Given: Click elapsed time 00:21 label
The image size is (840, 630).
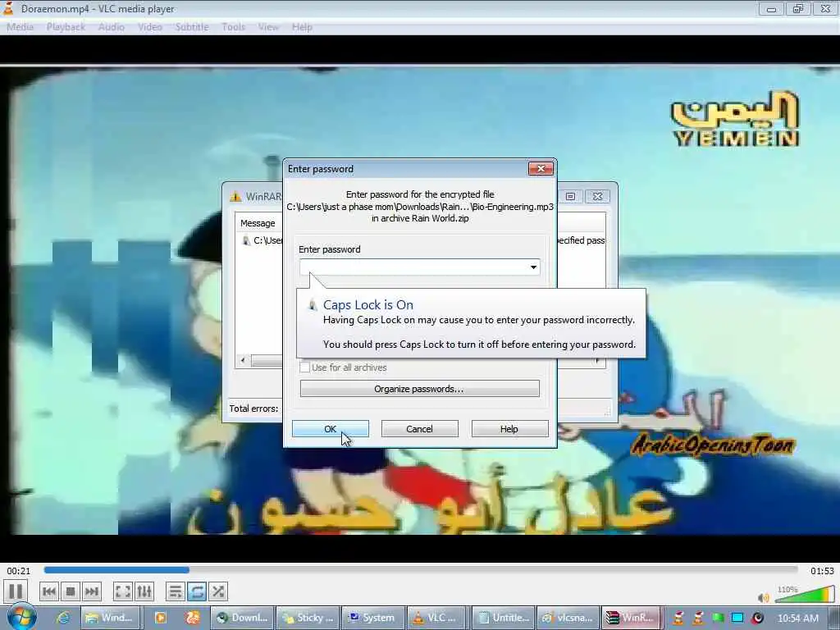Looking at the screenshot, I should coord(19,571).
